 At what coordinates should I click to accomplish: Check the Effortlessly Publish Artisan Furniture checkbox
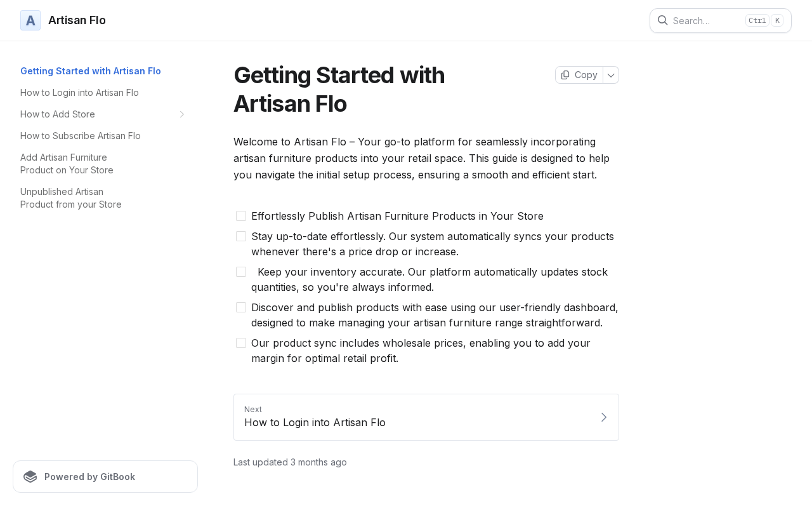tap(241, 216)
